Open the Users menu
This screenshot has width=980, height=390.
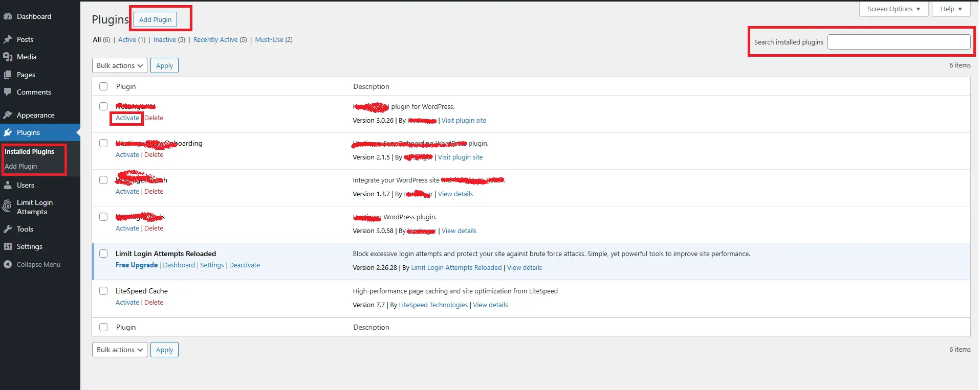coord(26,185)
